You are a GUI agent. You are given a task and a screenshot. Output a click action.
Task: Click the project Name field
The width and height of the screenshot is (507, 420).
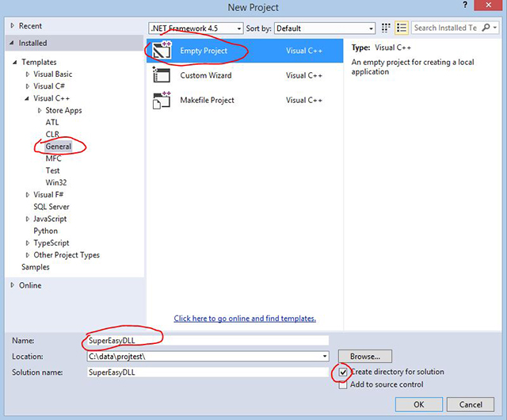pos(208,341)
